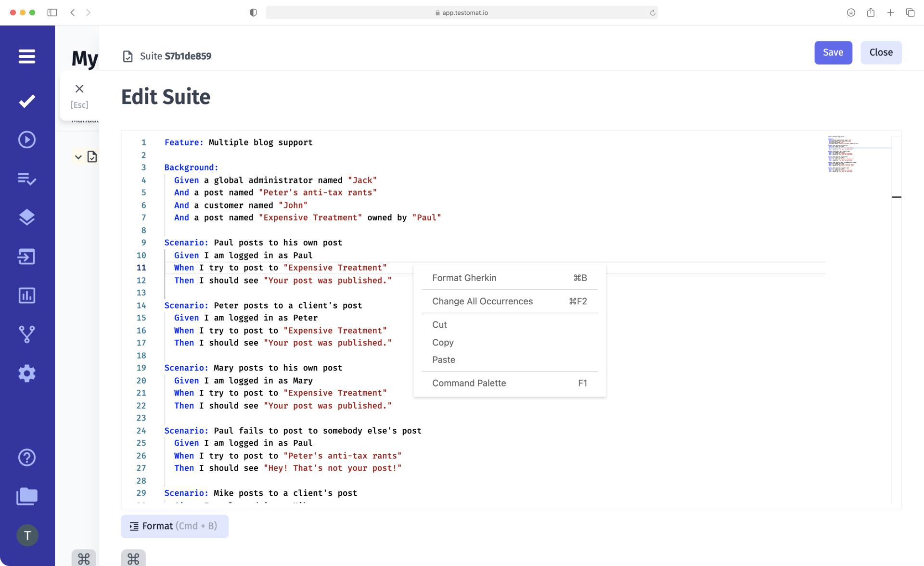Select the layers icon in the sidebar

(27, 217)
